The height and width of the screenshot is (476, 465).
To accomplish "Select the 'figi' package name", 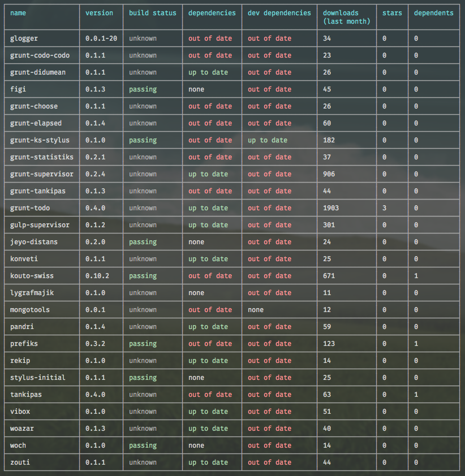I will pos(18,89).
